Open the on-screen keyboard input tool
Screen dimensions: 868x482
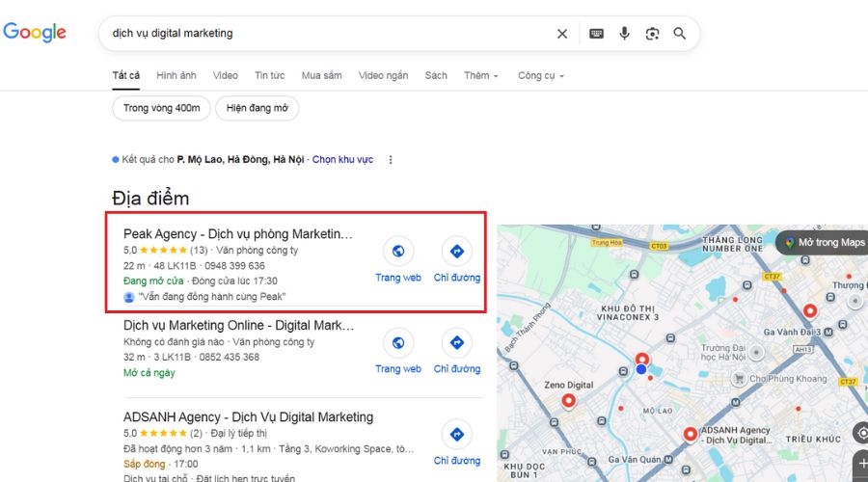point(597,34)
